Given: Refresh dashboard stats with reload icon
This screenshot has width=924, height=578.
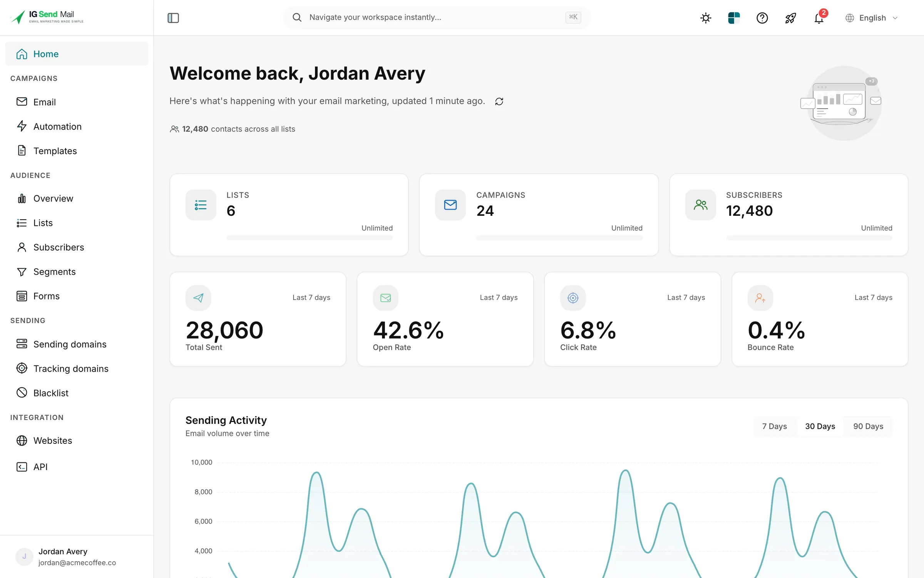Looking at the screenshot, I should [499, 101].
